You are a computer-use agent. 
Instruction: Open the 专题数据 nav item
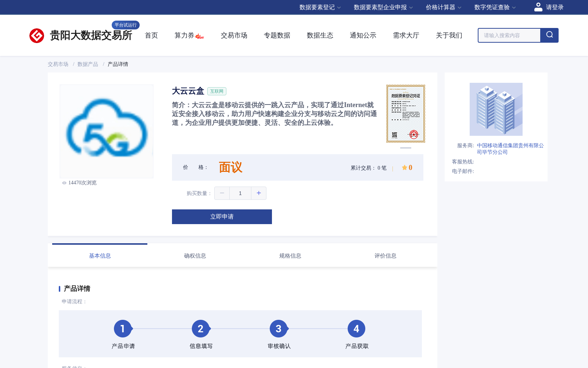click(x=277, y=35)
